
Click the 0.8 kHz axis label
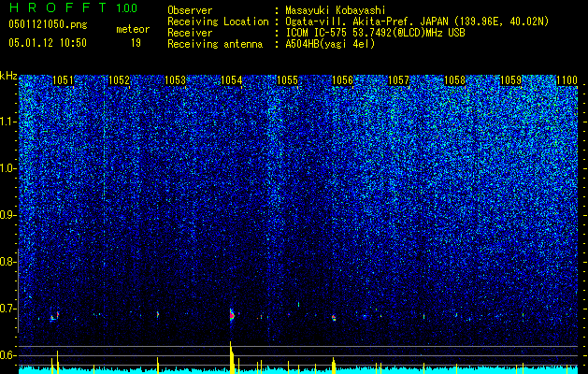(8, 262)
